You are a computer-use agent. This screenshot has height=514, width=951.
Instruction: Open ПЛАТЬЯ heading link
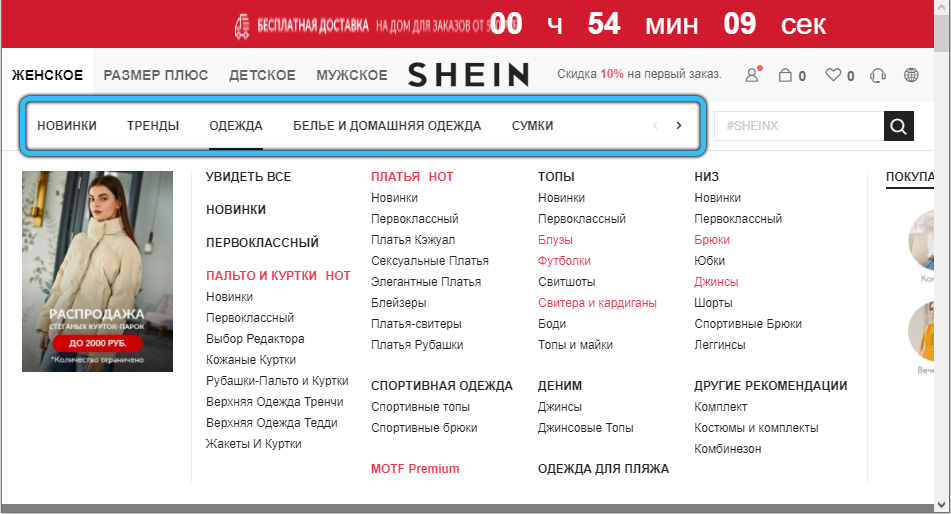click(x=395, y=177)
